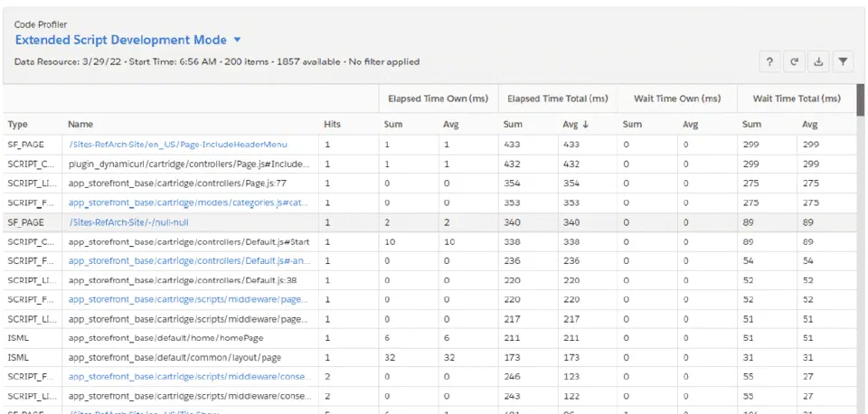Sort by Elapsed Time Total Avg column
Screen dimensions: 868x414
(x=575, y=125)
